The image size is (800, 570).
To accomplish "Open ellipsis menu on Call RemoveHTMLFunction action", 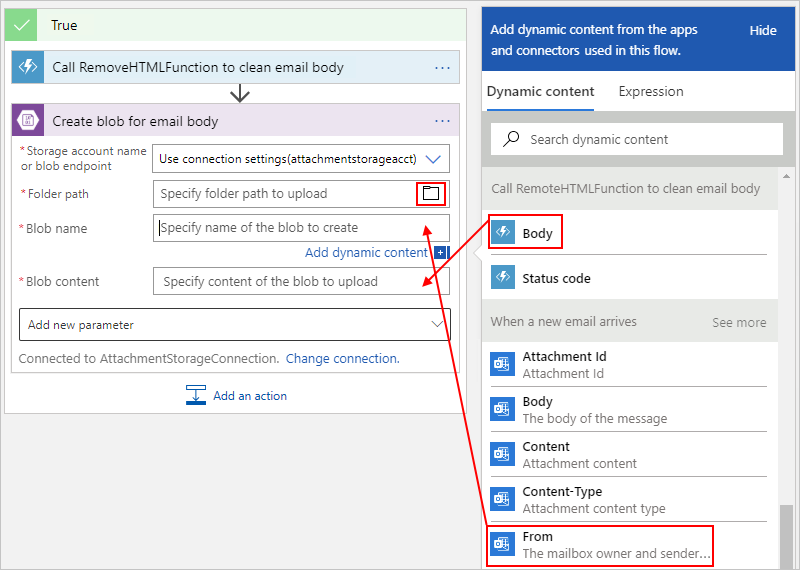I will [x=442, y=67].
